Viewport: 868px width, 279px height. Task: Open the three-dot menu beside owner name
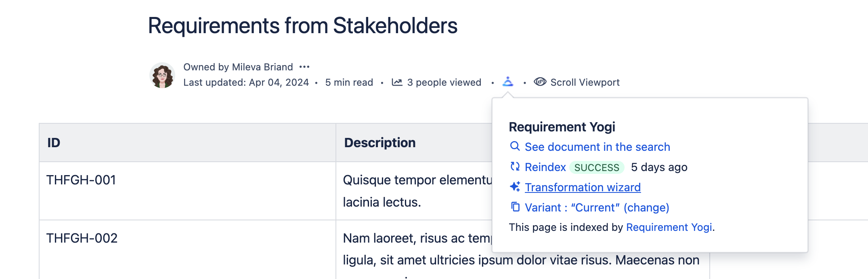304,67
